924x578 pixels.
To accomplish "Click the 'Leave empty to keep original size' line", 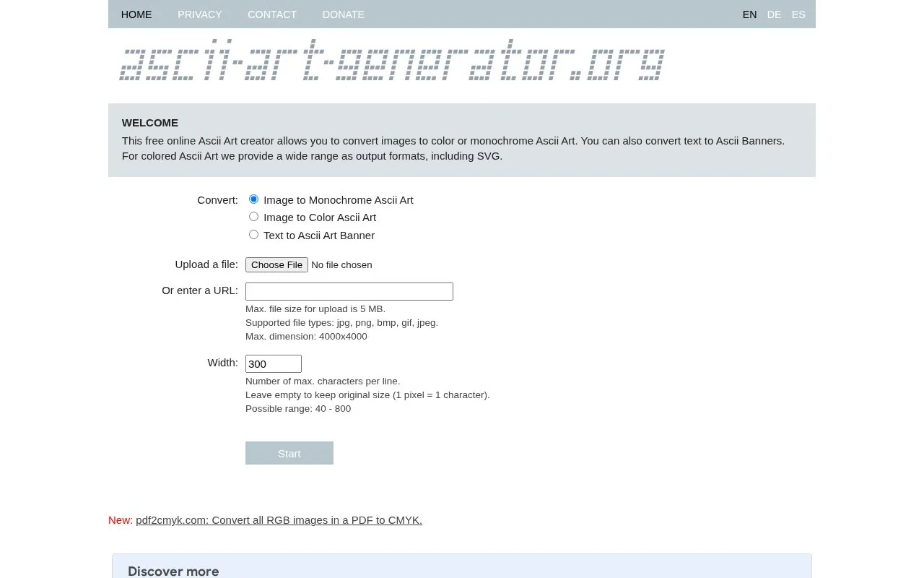I will 367,395.
